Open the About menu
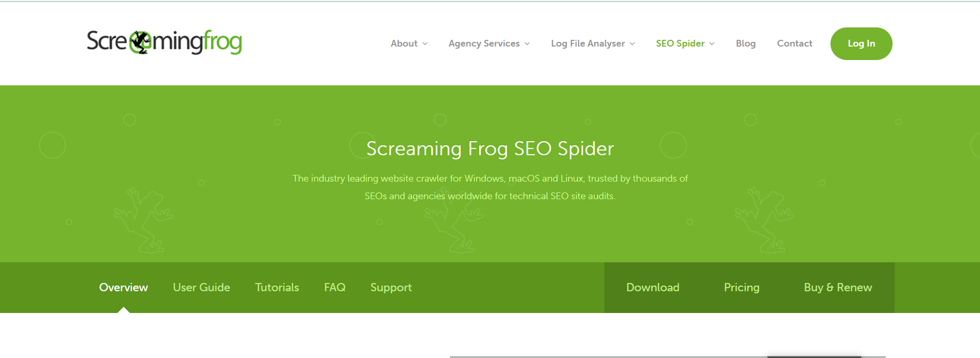This screenshot has height=358, width=980. coord(404,43)
